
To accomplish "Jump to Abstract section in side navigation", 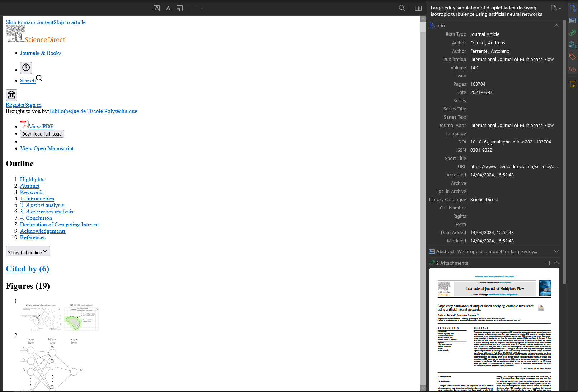I will click(x=573, y=20).
